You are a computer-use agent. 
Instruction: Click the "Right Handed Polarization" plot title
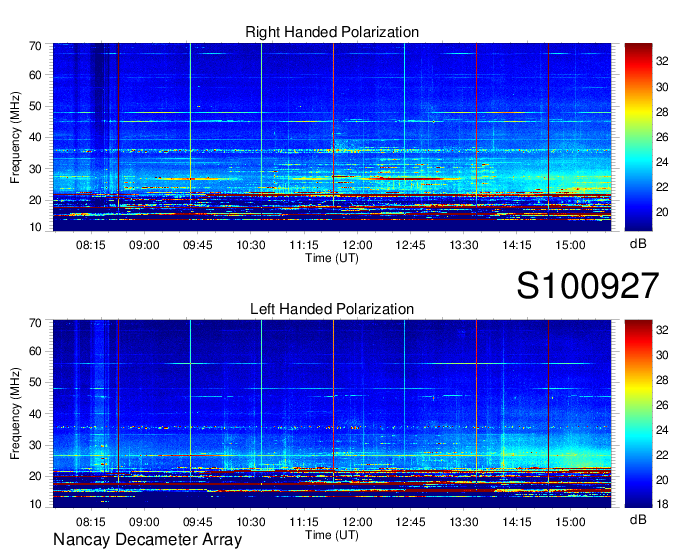pyautogui.click(x=332, y=32)
